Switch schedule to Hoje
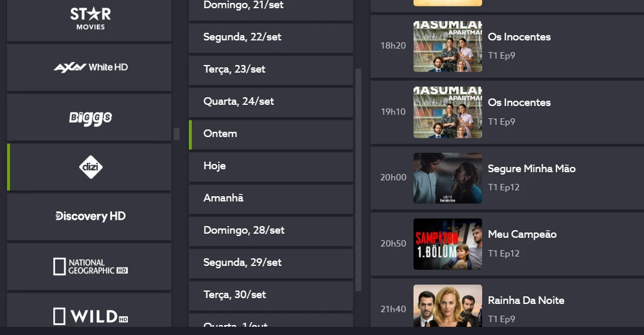644x335 pixels. click(x=270, y=166)
